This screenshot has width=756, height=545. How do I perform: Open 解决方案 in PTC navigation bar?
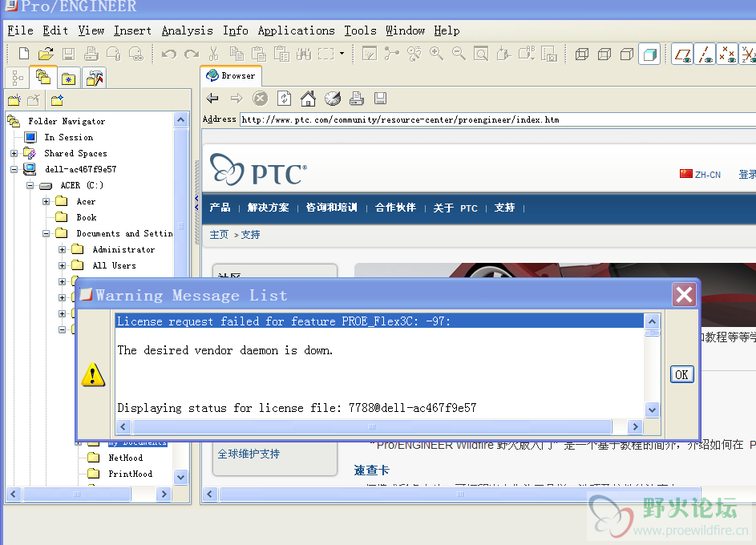pos(268,208)
